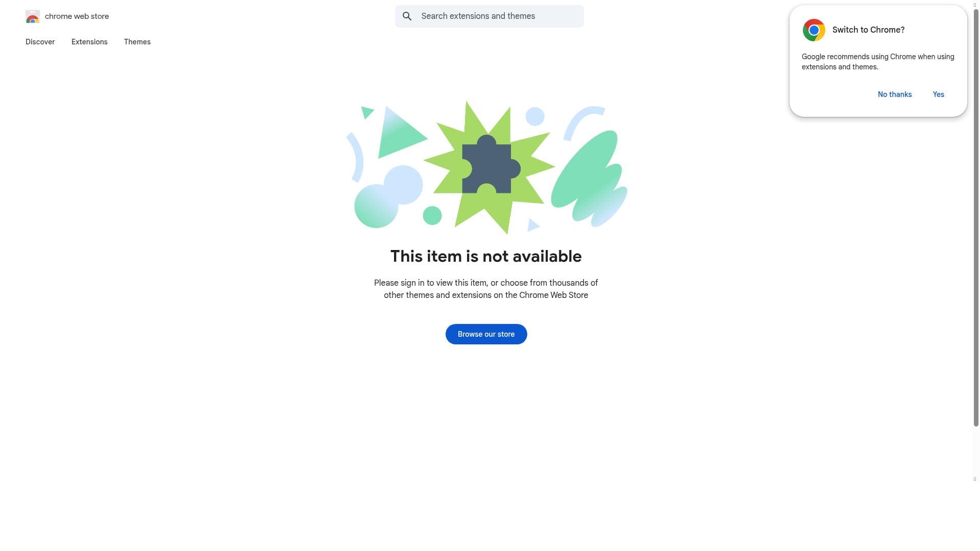Click the vertical page scrollbar thumb
Screen dimensions: 980x551
(976, 217)
